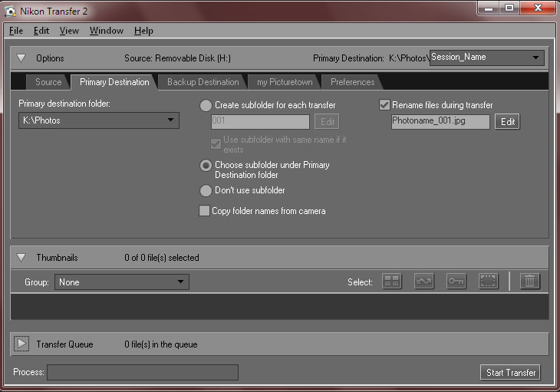The width and height of the screenshot is (560, 392).
Task: Switch to the Source tab
Action: pyautogui.click(x=48, y=82)
